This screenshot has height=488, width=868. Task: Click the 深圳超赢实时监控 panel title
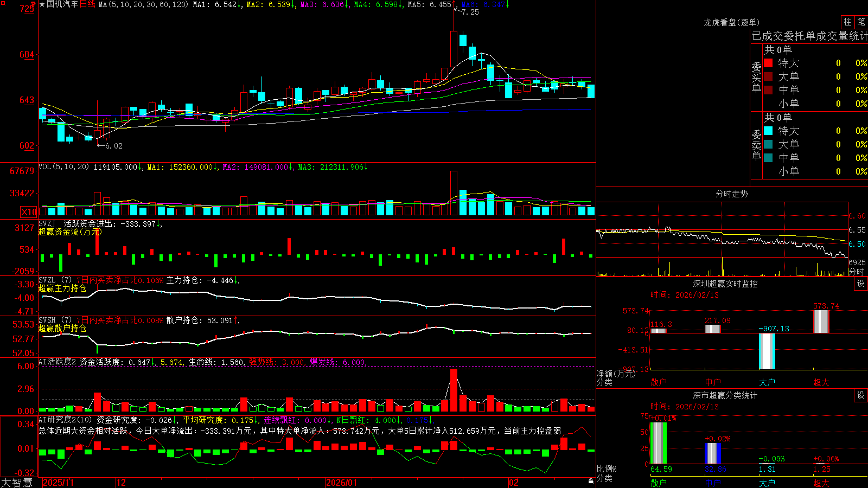(x=725, y=284)
